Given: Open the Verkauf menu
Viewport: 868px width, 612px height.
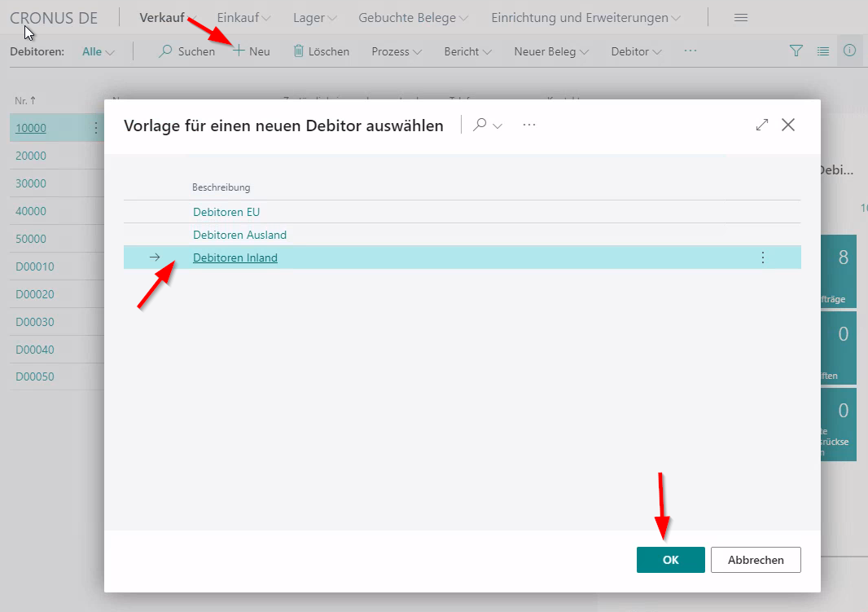Looking at the screenshot, I should (168, 18).
